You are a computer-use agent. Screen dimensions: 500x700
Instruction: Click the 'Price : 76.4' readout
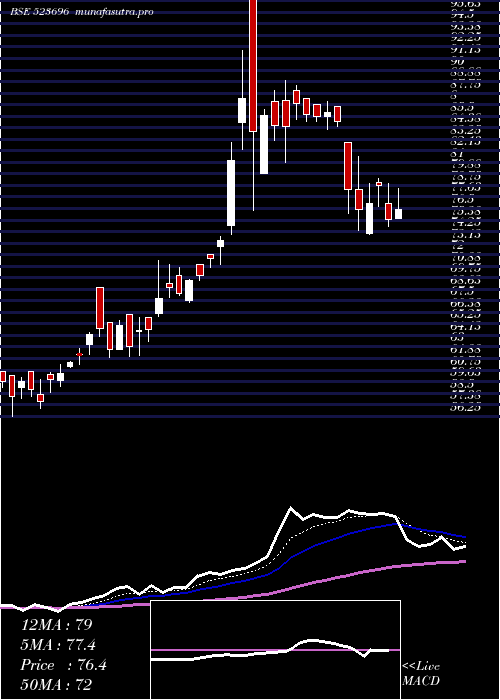click(63, 665)
